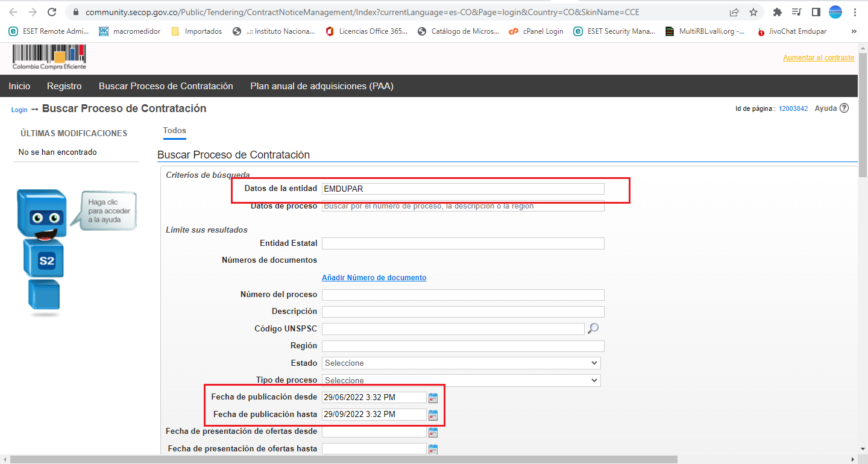This screenshot has height=464, width=868.
Task: Expand the Tipo de proceso dropdown
Action: tap(461, 380)
